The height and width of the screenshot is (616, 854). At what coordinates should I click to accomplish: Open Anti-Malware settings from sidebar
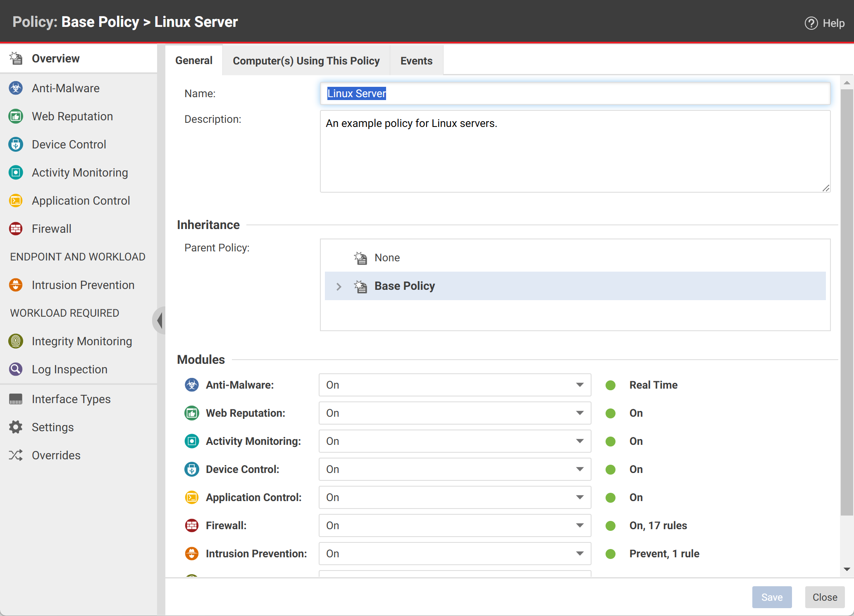(x=79, y=88)
